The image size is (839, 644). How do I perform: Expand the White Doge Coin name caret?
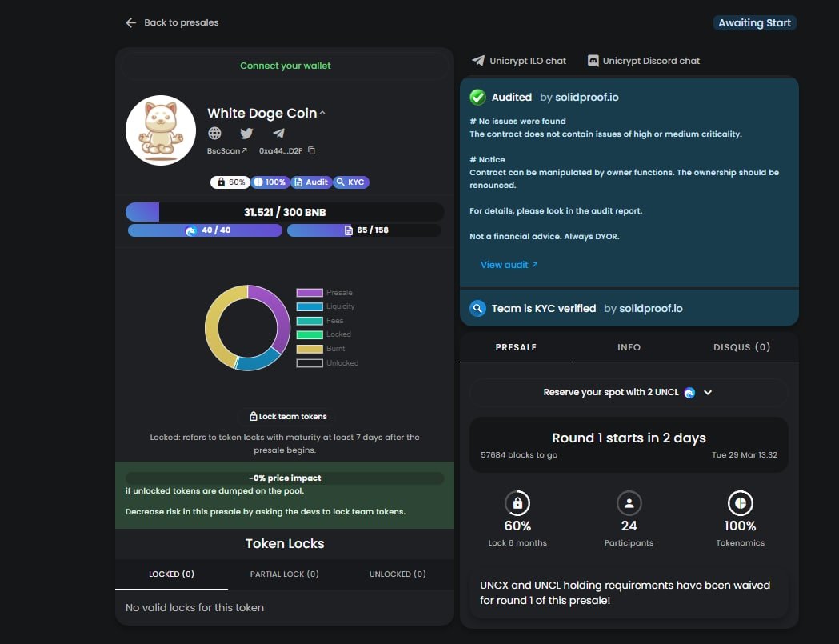[x=322, y=113]
